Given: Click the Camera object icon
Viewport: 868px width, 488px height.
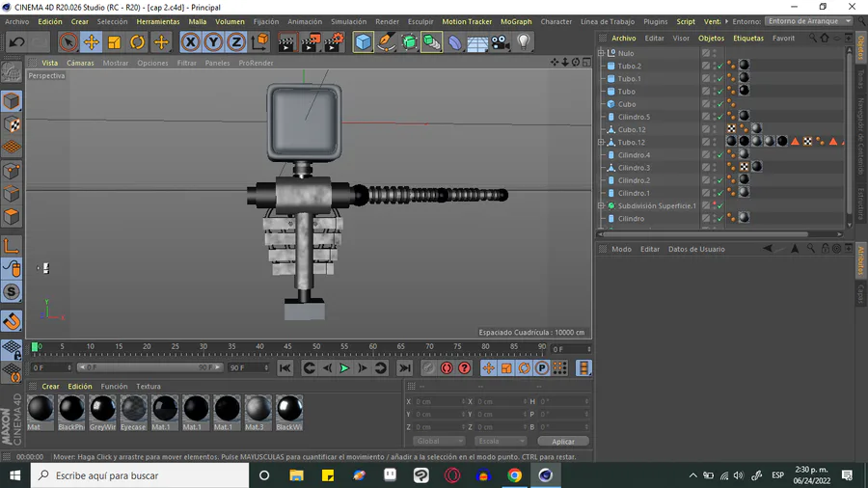Looking at the screenshot, I should 500,42.
